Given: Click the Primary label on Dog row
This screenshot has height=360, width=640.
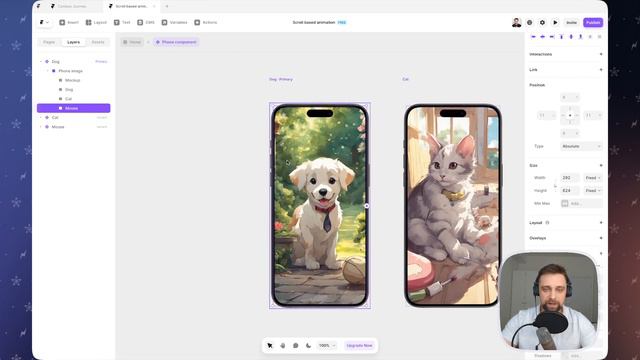Looking at the screenshot, I should pos(101,62).
